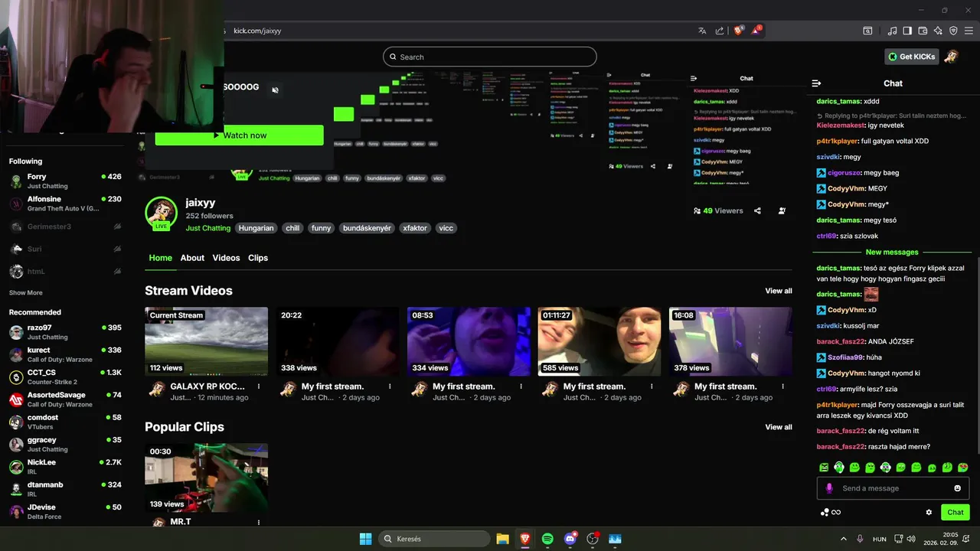Open the 01:11:27 video thumbnail
This screenshot has height=551, width=980.
599,341
